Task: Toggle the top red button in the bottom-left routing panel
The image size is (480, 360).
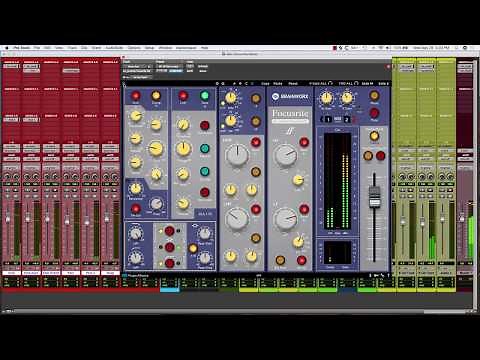Action: (x=169, y=231)
